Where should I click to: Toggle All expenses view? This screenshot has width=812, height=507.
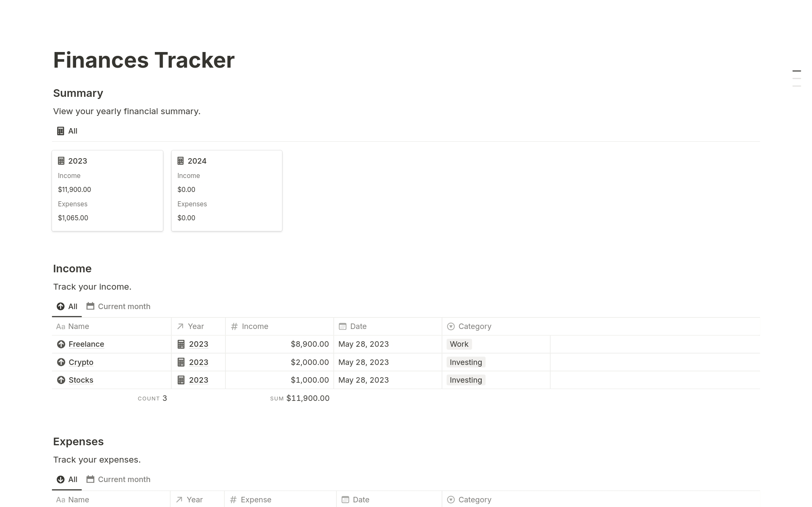(66, 479)
